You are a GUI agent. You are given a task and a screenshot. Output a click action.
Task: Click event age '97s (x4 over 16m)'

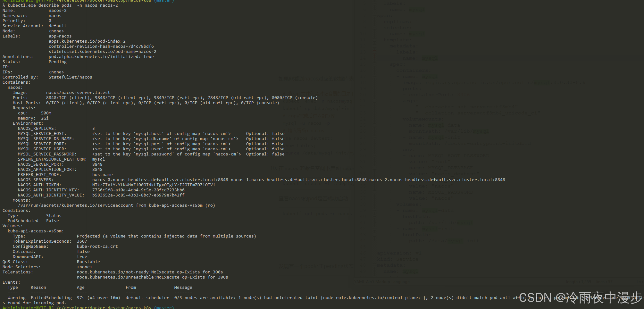tap(99, 298)
